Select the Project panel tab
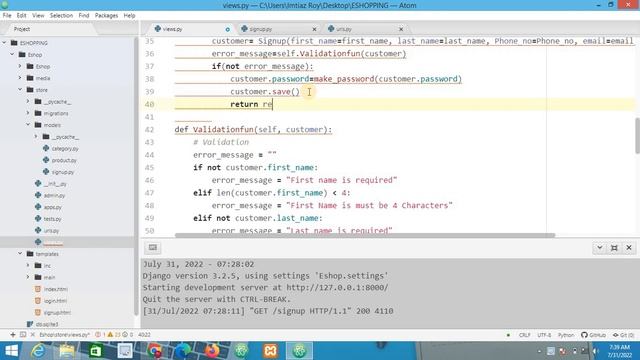This screenshot has width=640, height=360. (x=22, y=29)
